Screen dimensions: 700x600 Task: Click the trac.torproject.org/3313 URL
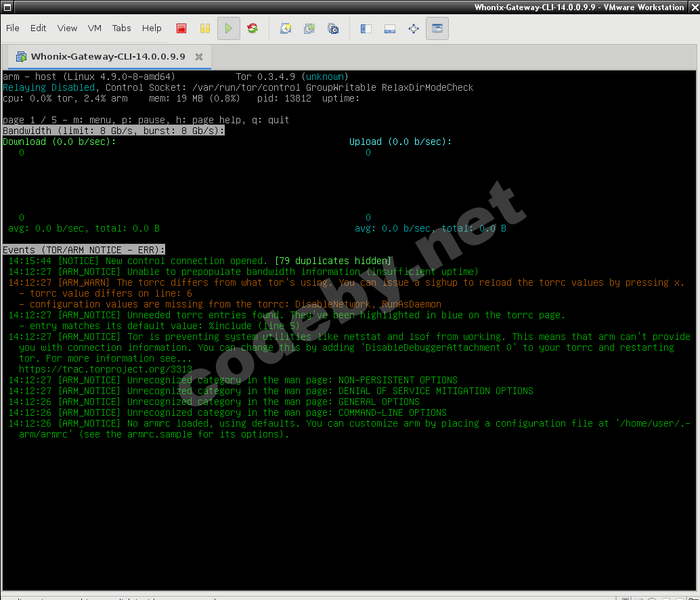tap(106, 369)
